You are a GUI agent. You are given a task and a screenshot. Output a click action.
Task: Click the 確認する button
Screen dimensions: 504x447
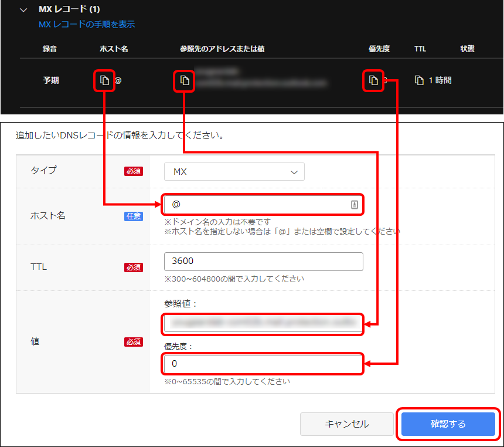point(448,424)
